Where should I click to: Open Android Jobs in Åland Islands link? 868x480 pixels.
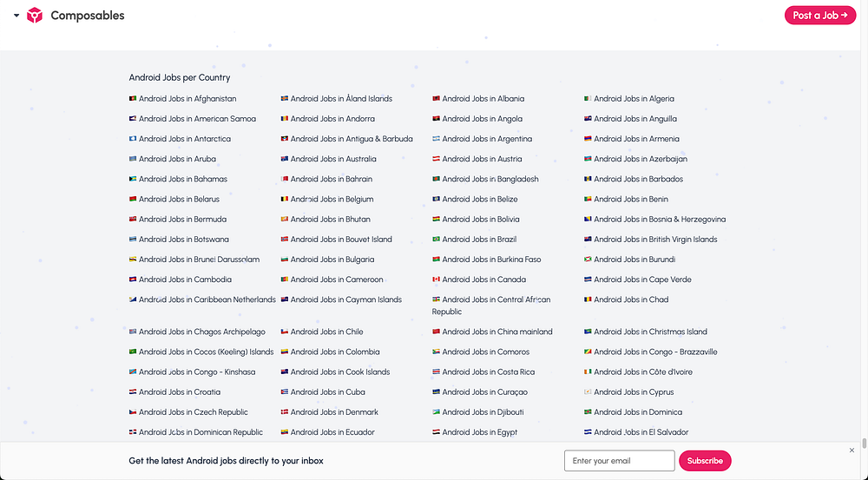[x=337, y=99]
